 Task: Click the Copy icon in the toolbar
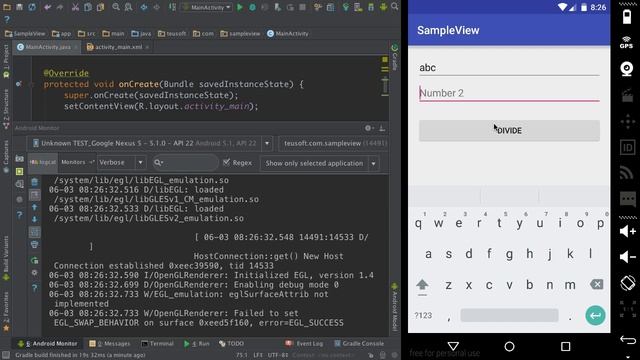click(88, 7)
